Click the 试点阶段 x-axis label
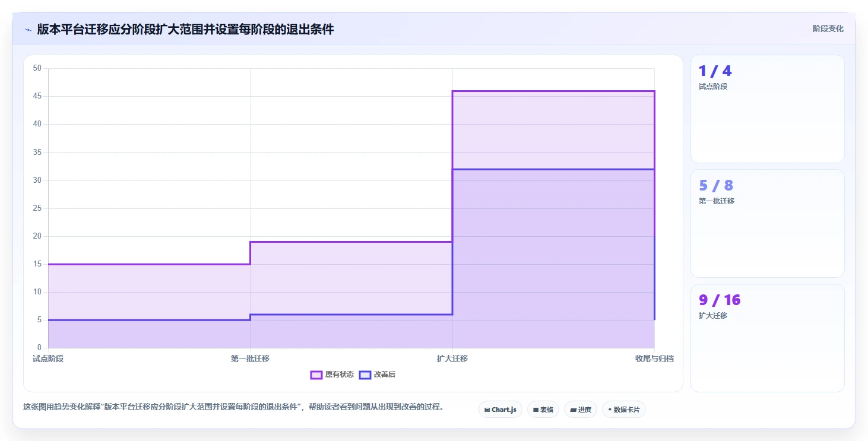Viewport: 868px width, 441px height. [x=48, y=358]
